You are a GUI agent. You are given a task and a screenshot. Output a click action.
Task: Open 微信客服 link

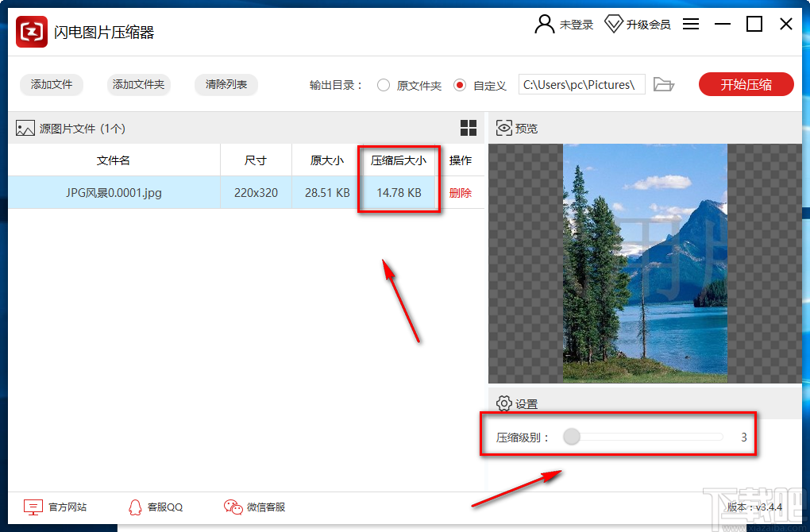(266, 507)
